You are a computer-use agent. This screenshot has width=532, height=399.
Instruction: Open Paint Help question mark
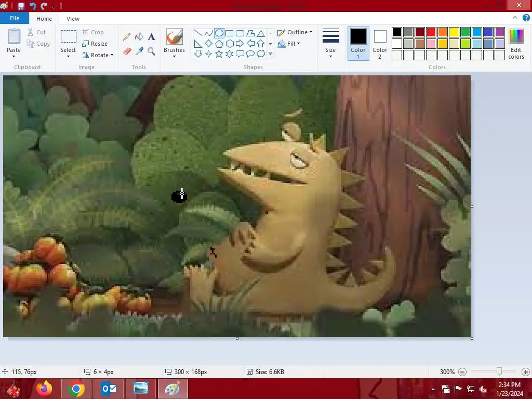[526, 18]
